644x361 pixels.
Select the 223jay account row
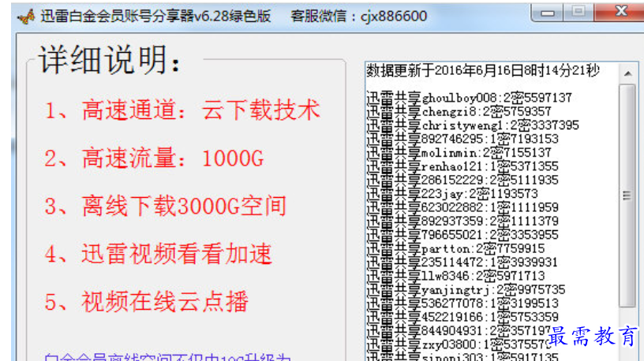[451, 194]
